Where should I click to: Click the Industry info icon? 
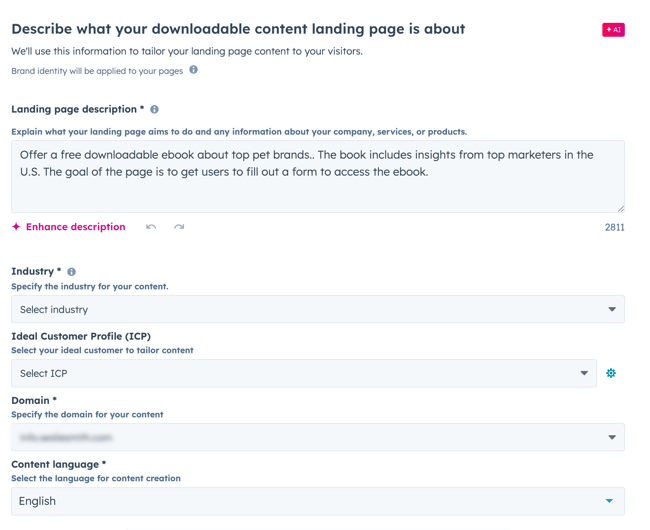tap(71, 272)
